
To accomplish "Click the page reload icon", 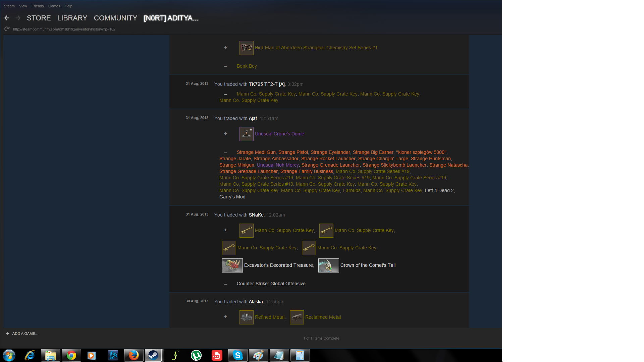I will click(x=7, y=29).
